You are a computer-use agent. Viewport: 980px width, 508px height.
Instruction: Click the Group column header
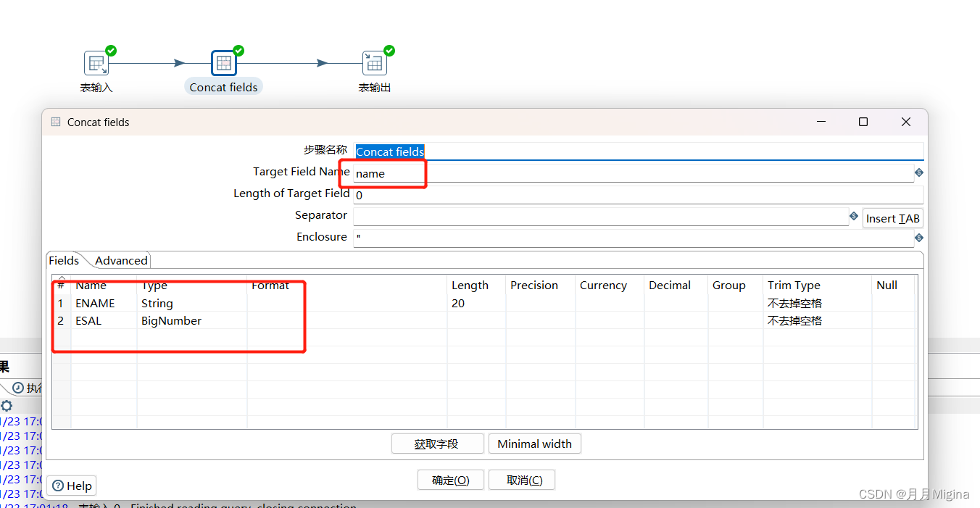pos(735,285)
